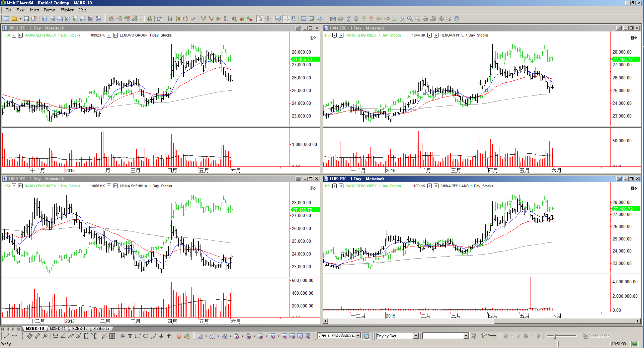
Task: Click the Open folder icon
Action: coord(14,19)
